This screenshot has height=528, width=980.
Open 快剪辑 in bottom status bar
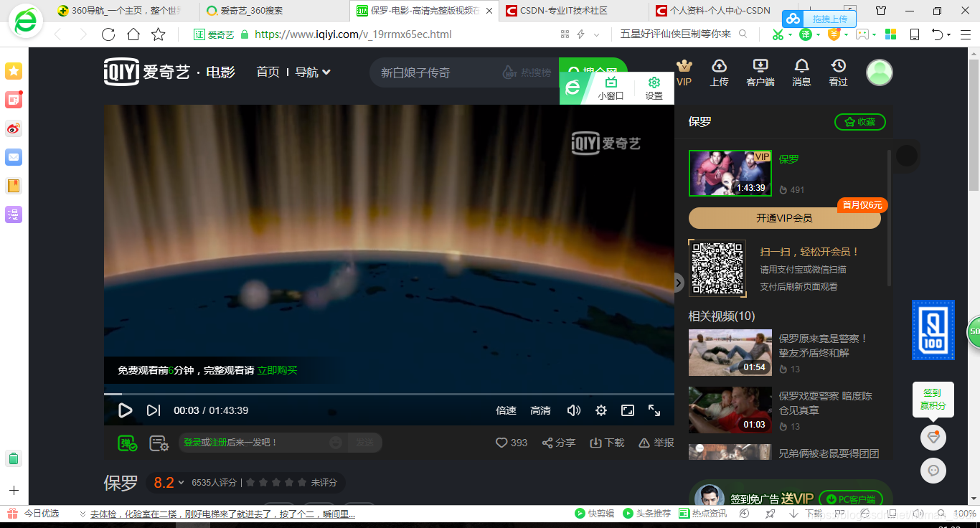595,514
